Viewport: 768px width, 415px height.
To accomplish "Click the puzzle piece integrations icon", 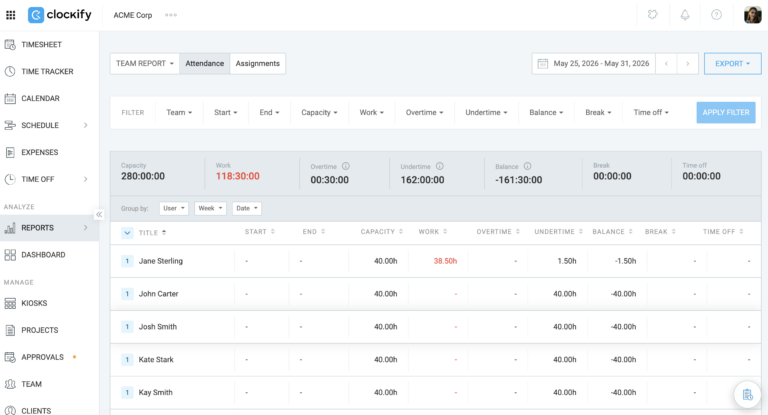I will 652,15.
